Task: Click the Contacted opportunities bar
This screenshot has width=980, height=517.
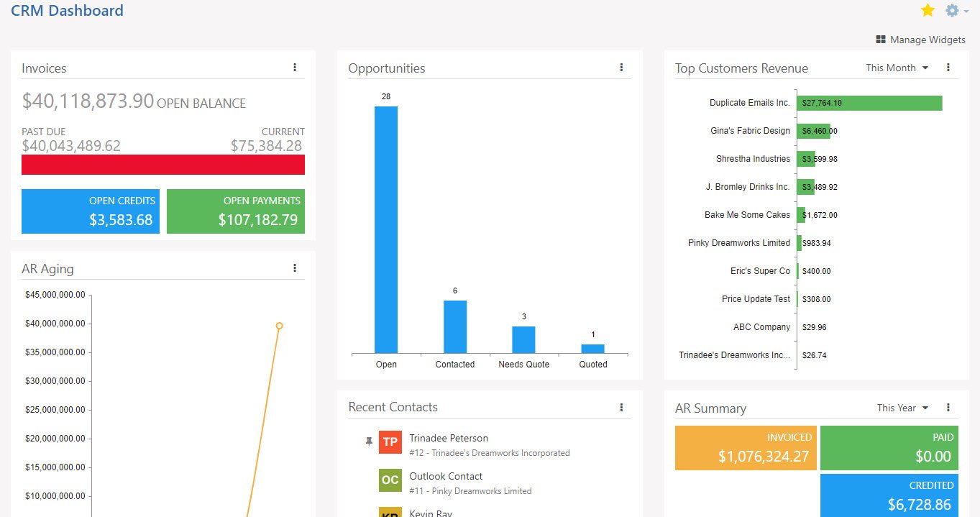Action: [455, 327]
